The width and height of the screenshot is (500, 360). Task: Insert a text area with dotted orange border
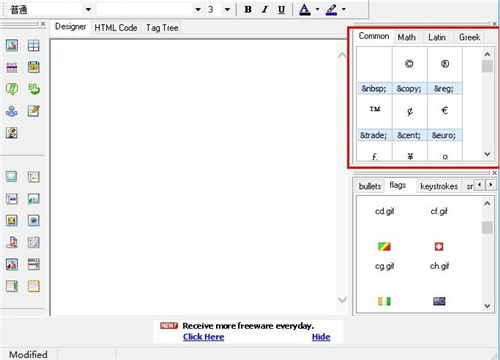coord(33,286)
